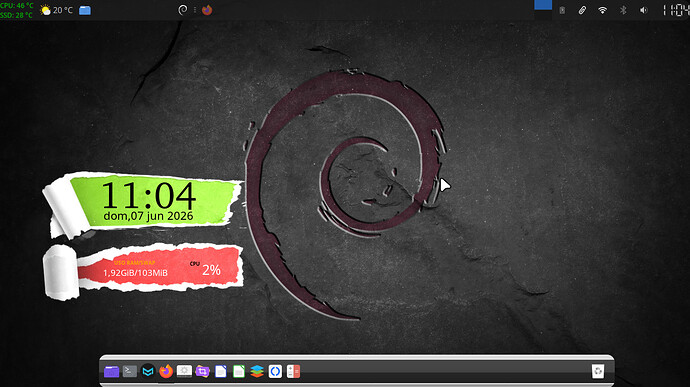The image size is (690, 387).
Task: Click the CPU 2% widget value
Action: (x=211, y=270)
